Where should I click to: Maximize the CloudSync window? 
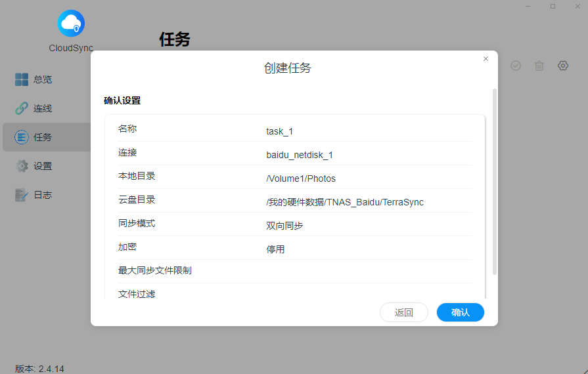(x=553, y=6)
